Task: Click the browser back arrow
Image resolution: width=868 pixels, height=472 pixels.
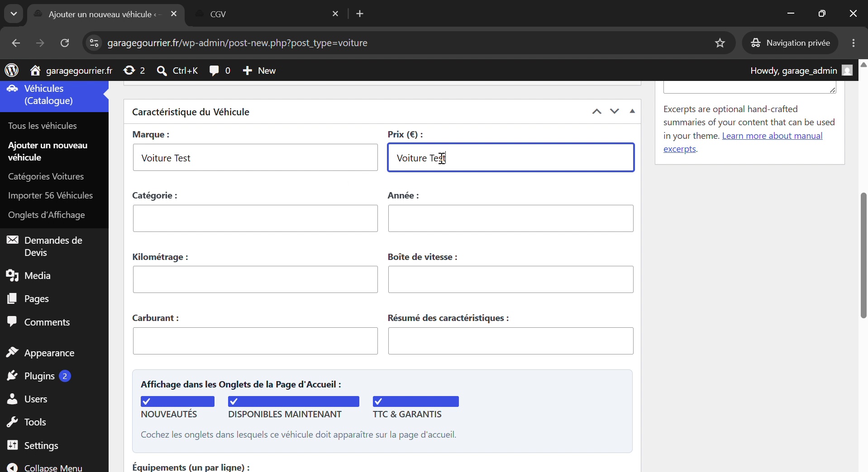Action: [x=16, y=43]
